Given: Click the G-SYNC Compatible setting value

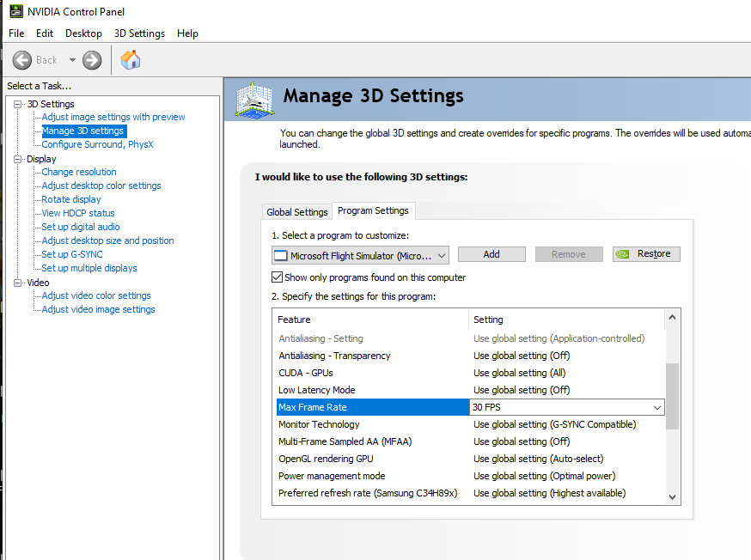Looking at the screenshot, I should click(x=554, y=424).
